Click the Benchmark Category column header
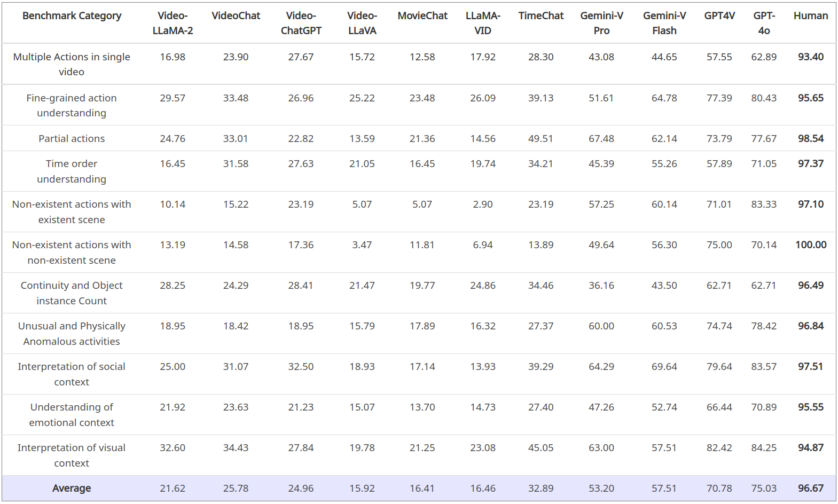The image size is (838, 504). 72,16
